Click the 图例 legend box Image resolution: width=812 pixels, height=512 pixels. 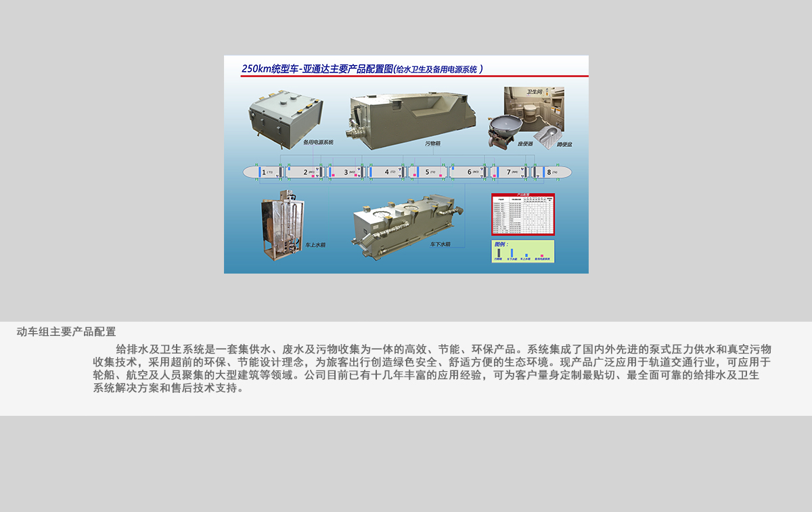[522, 251]
